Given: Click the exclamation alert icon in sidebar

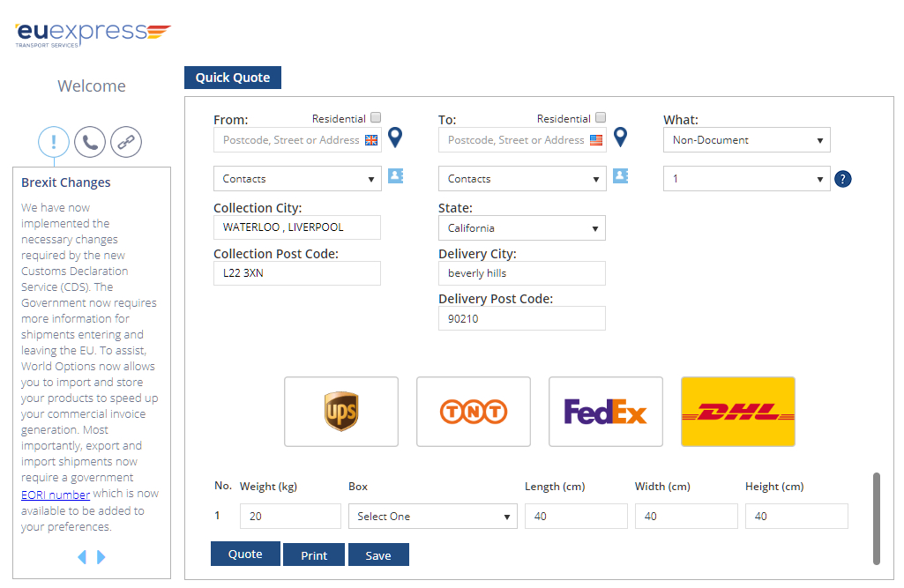Looking at the screenshot, I should tap(54, 141).
